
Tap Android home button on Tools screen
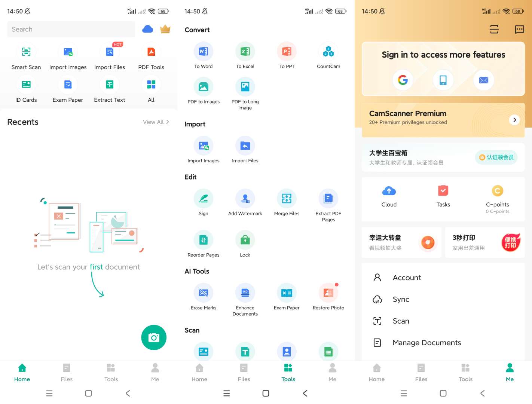coord(266,393)
